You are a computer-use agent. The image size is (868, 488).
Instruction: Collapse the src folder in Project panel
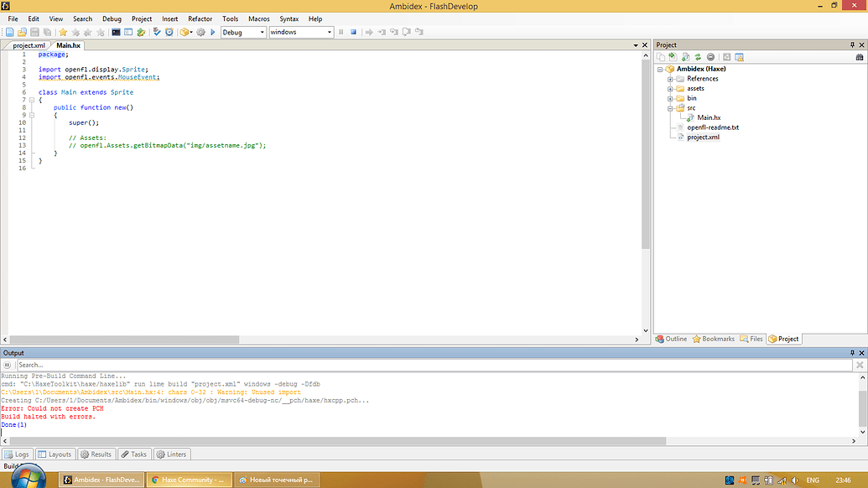point(669,107)
